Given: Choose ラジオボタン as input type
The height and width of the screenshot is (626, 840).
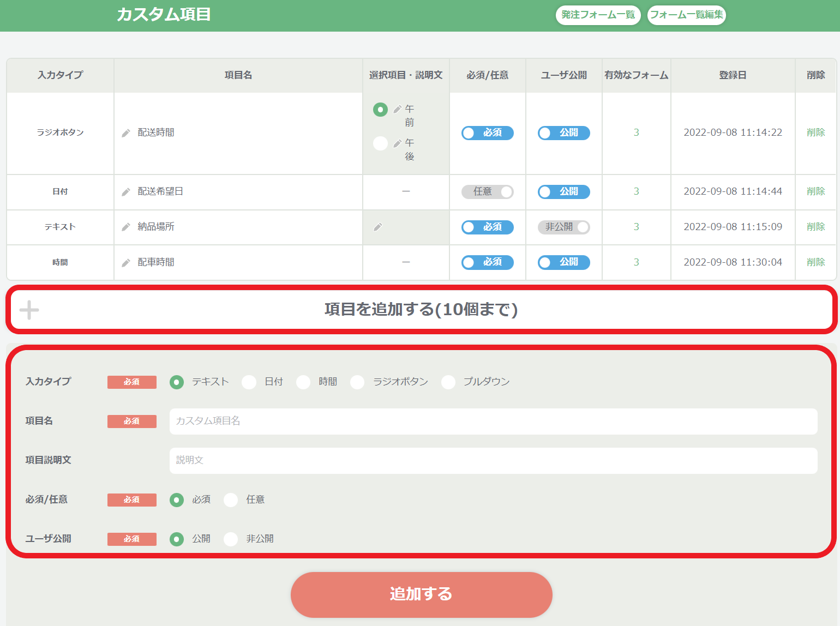Looking at the screenshot, I should [357, 382].
